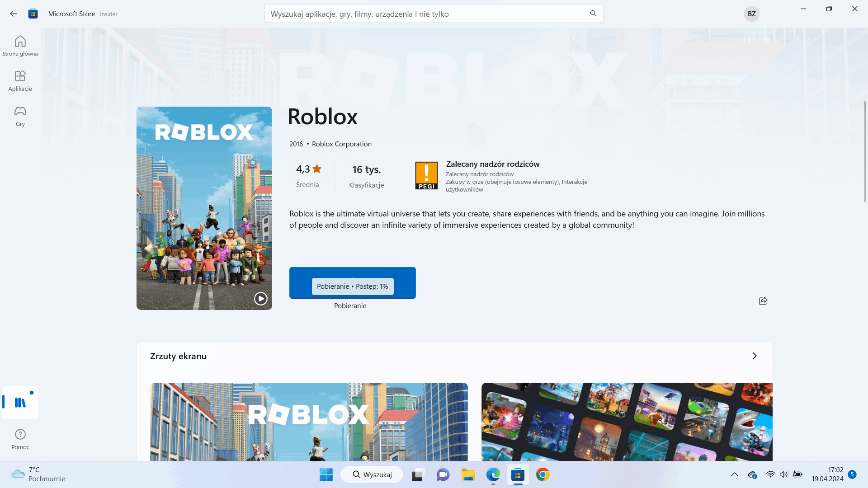
Task: Click the PEGI parental guidance icon
Action: click(x=426, y=175)
